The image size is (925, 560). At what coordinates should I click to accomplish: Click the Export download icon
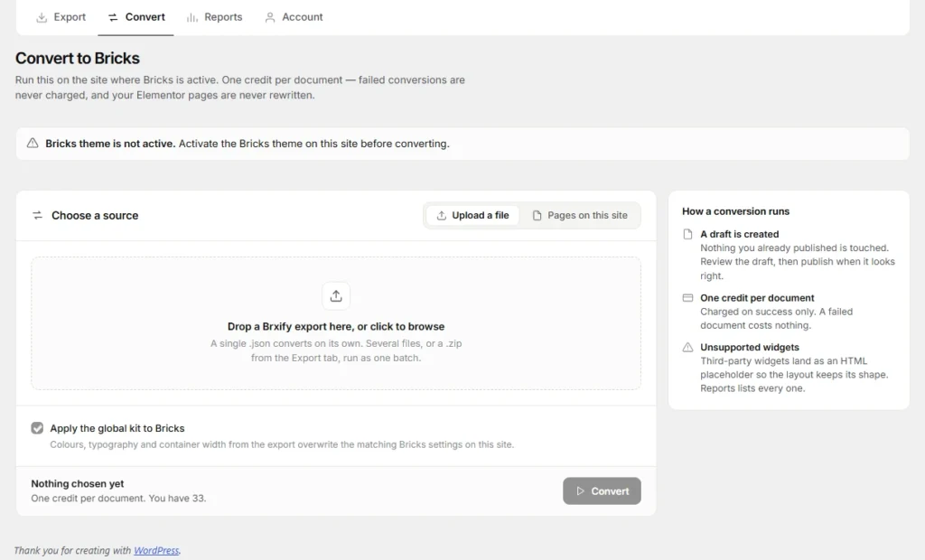pyautogui.click(x=42, y=18)
